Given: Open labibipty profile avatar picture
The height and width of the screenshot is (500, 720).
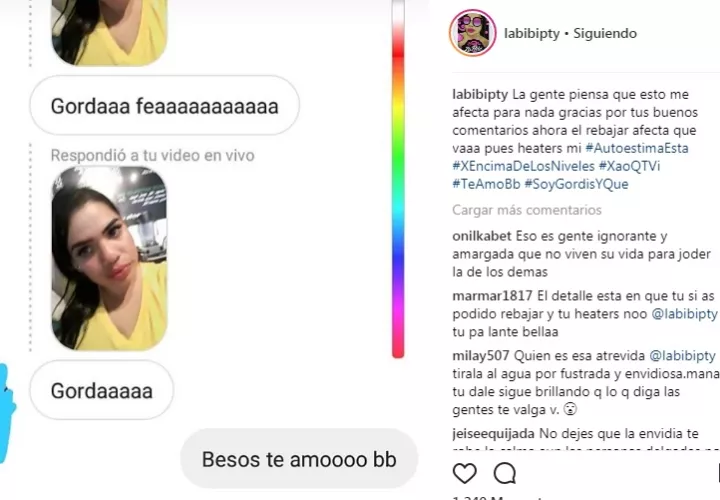Looking at the screenshot, I should [472, 33].
